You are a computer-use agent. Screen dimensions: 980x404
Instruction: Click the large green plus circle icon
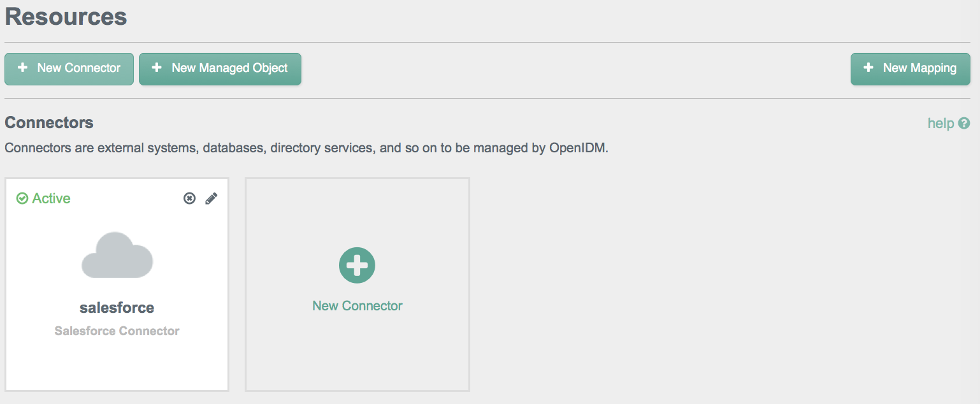tap(357, 265)
